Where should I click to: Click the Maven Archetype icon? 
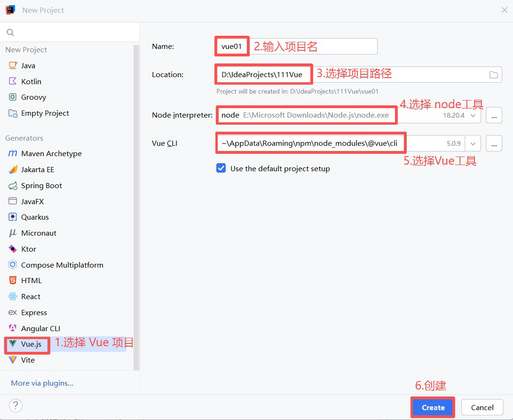click(x=13, y=153)
